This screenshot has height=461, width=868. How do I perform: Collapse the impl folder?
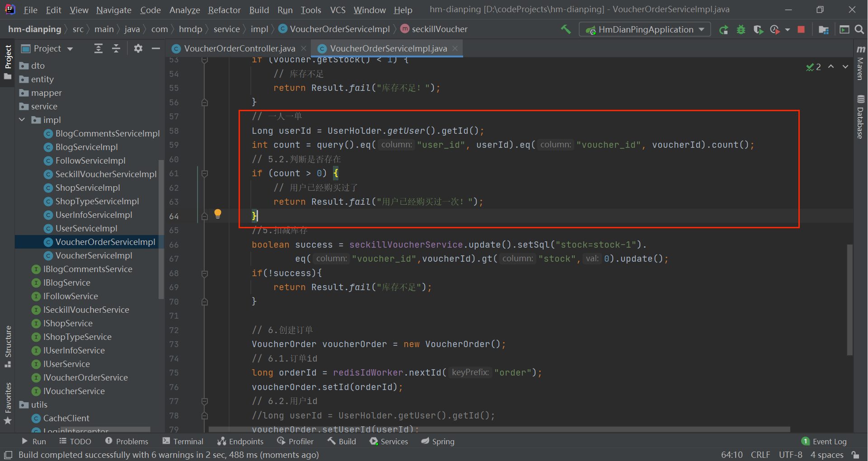click(22, 120)
